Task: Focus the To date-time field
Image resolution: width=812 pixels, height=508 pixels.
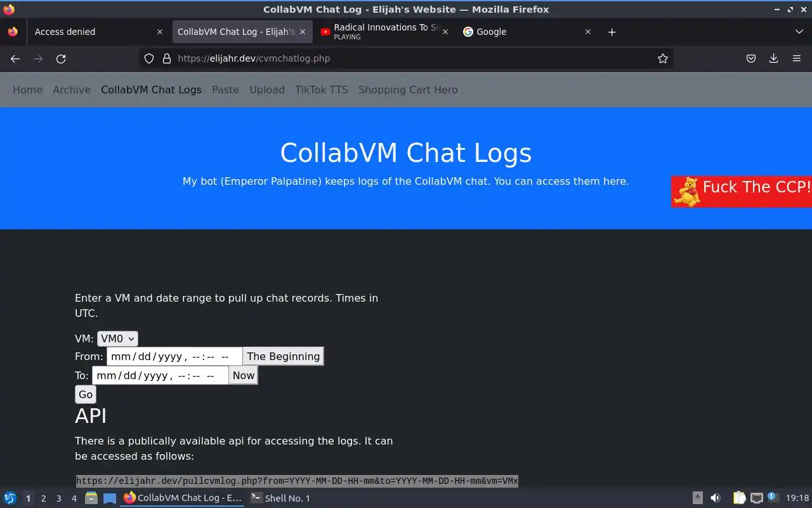Action: (160, 375)
